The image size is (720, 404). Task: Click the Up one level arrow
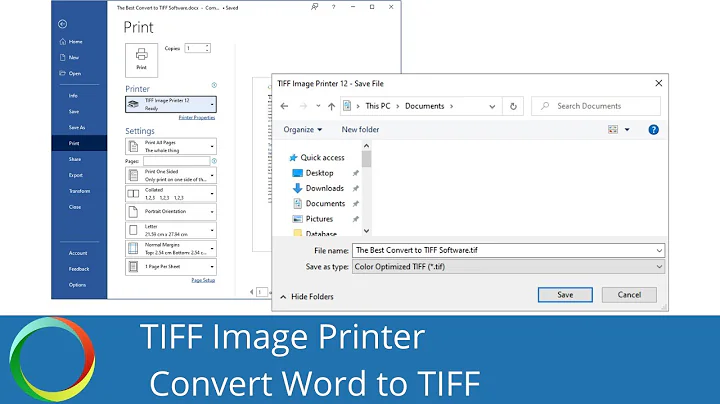pos(332,106)
